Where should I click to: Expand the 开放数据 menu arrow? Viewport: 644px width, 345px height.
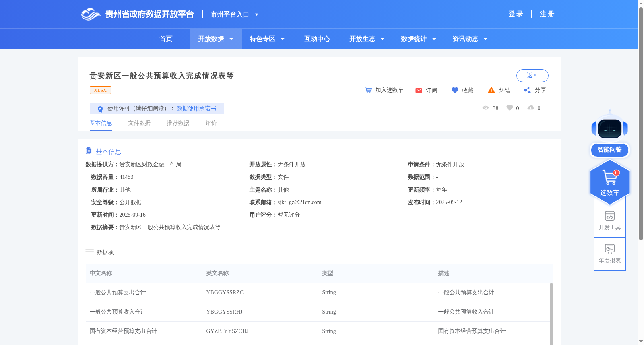(231, 39)
